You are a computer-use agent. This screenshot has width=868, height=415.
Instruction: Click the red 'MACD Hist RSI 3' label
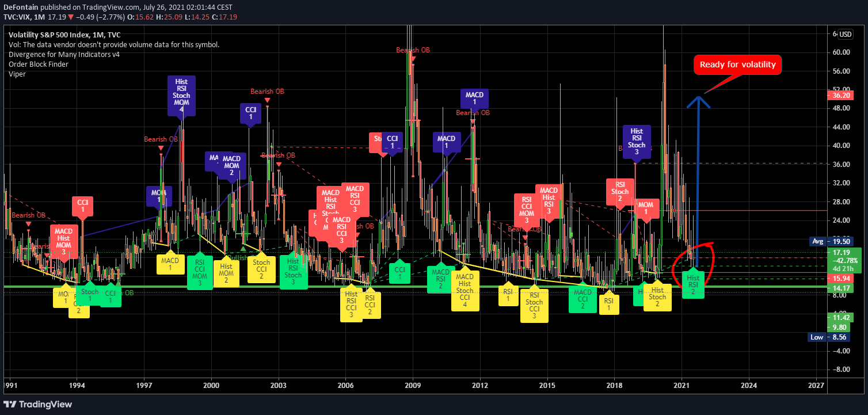click(549, 201)
